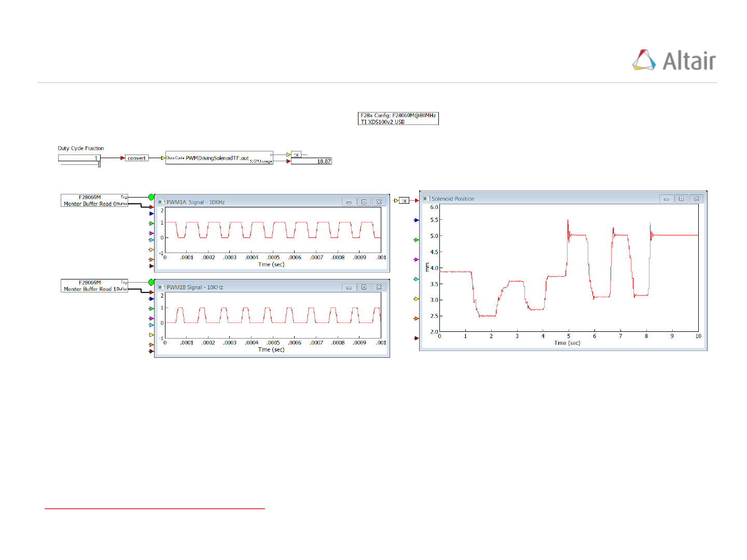Click the green input connector on PWM1B plot
This screenshot has width=747, height=560.
tap(151, 309)
